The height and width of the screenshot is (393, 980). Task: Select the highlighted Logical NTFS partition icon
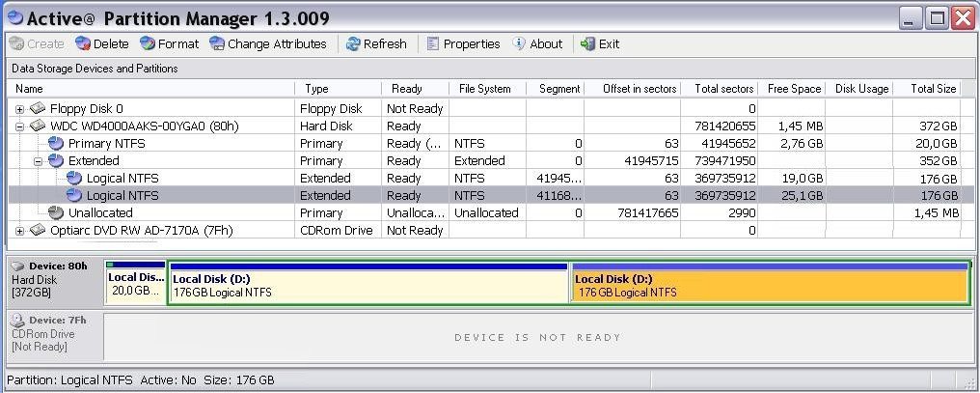pos(74,195)
